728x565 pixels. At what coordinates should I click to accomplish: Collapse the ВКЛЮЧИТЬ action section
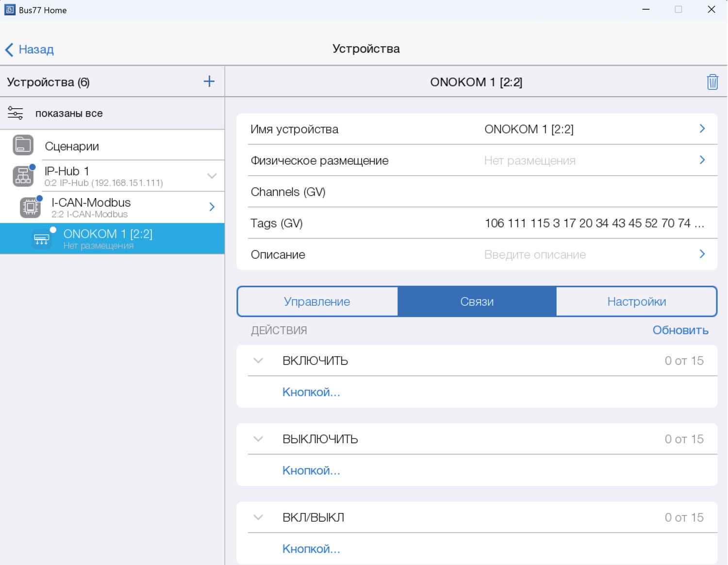(x=258, y=361)
